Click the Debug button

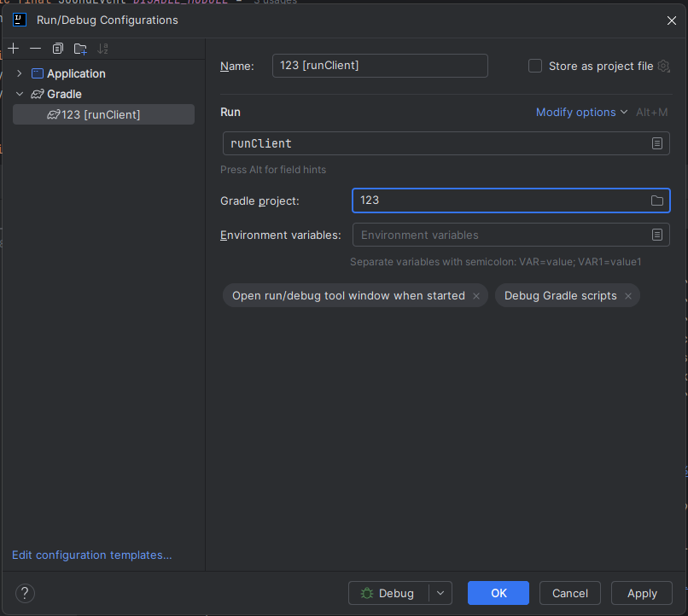(388, 593)
